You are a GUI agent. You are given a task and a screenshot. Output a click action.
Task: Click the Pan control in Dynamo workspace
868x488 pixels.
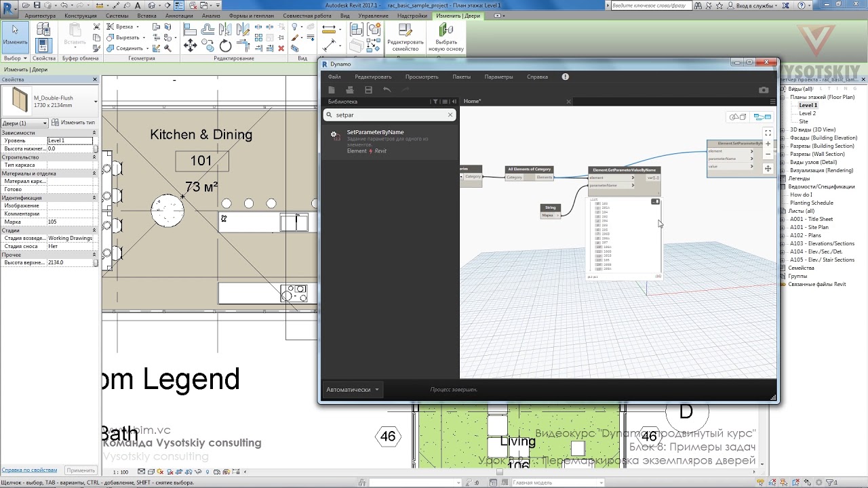click(768, 168)
